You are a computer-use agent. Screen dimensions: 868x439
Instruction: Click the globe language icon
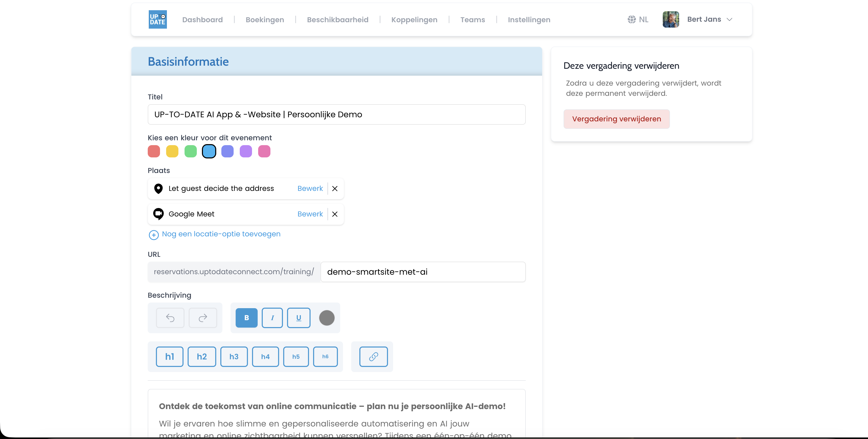pos(632,19)
